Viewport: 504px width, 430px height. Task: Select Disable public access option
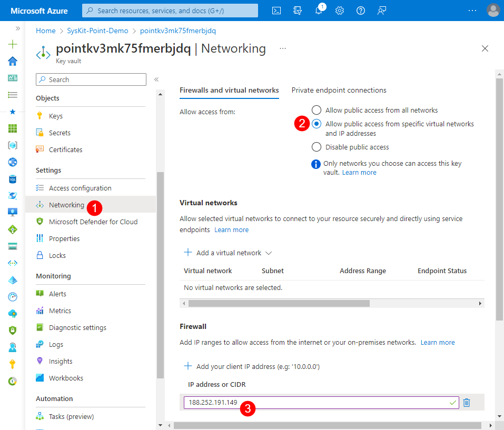tap(316, 147)
